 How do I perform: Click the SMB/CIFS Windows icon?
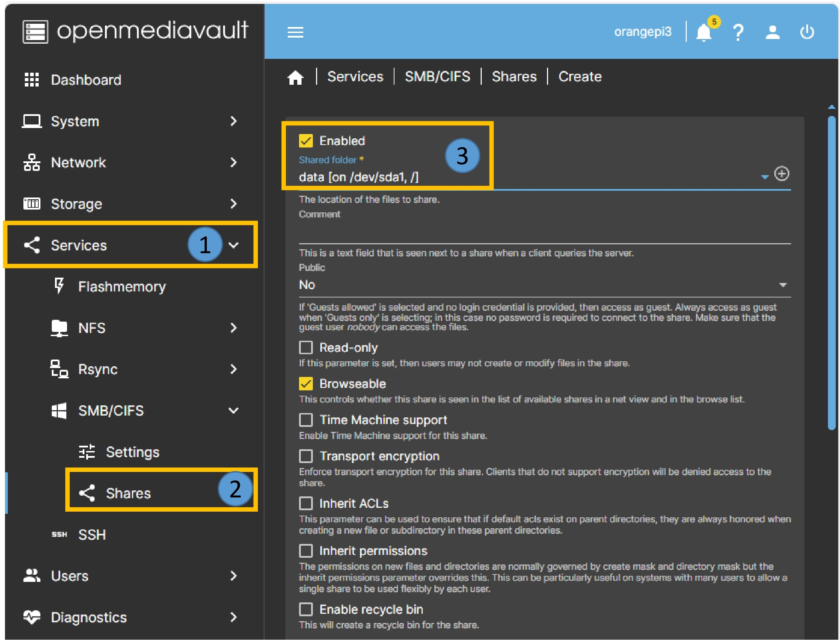pyautogui.click(x=59, y=411)
